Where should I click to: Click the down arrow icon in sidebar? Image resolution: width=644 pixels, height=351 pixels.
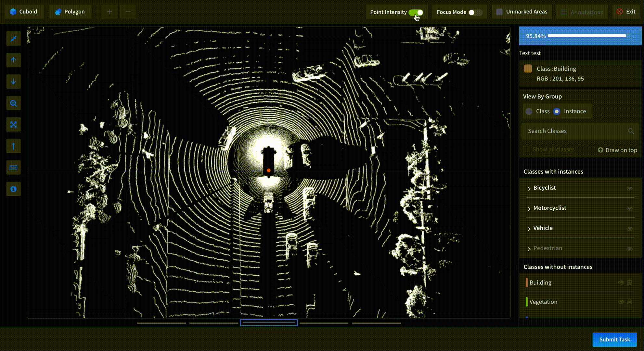pos(13,82)
